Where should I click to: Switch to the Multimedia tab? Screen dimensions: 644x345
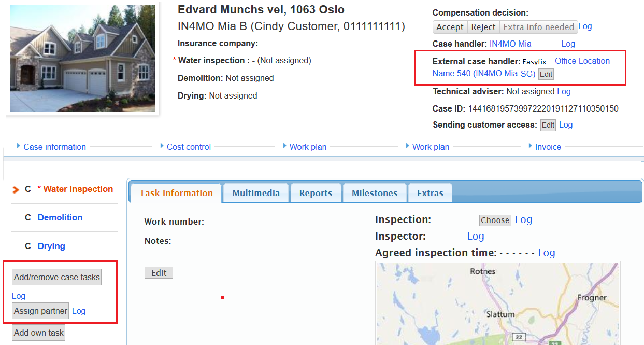click(256, 193)
